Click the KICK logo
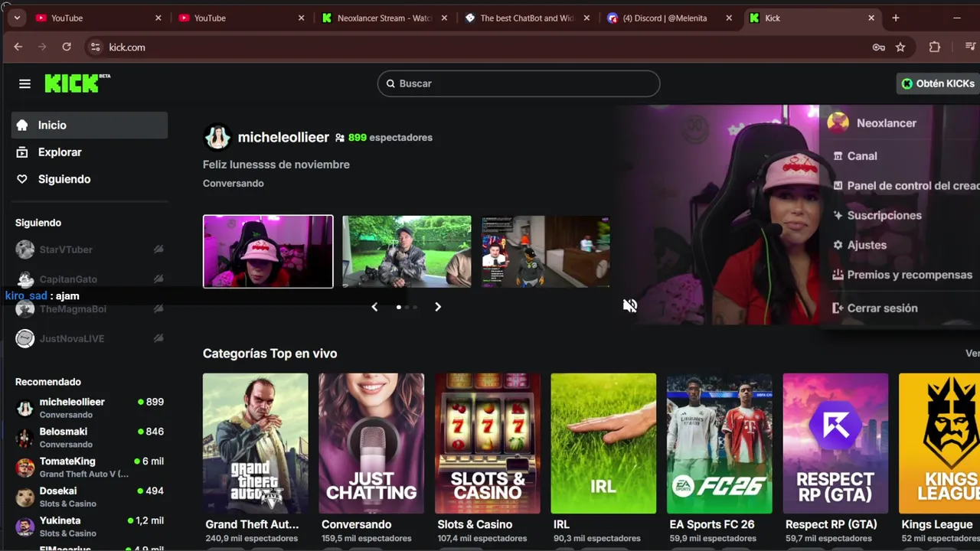 (x=77, y=83)
